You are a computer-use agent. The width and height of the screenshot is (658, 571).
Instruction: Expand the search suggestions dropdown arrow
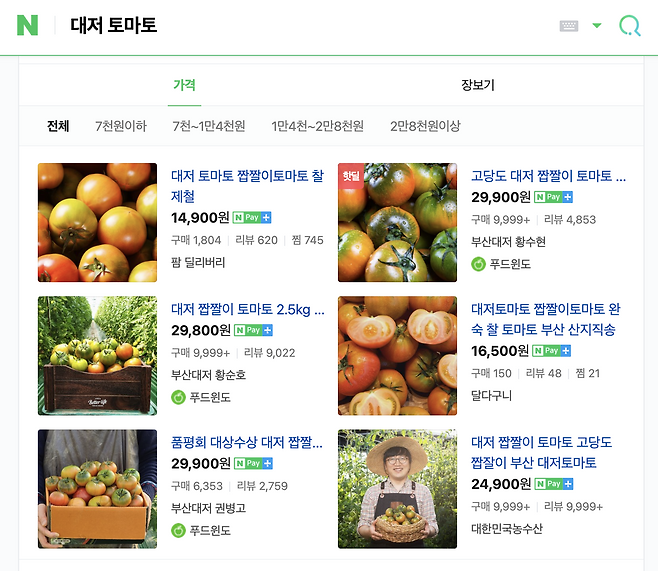[596, 26]
